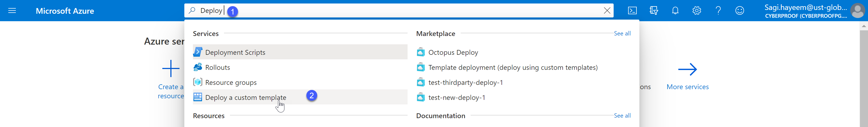
Task: Select Deployment Scripts service result
Action: 300,52
